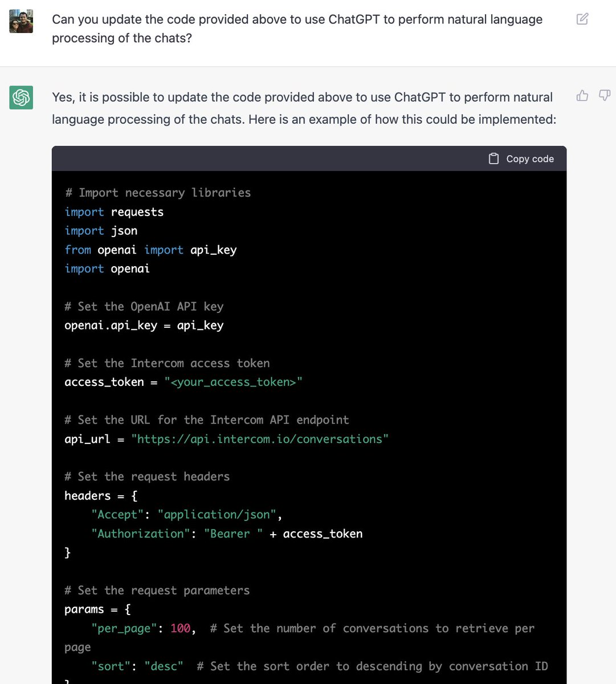The image size is (616, 684).
Task: Click the response intro text starting 'Yes, it is possible'
Action: (304, 108)
